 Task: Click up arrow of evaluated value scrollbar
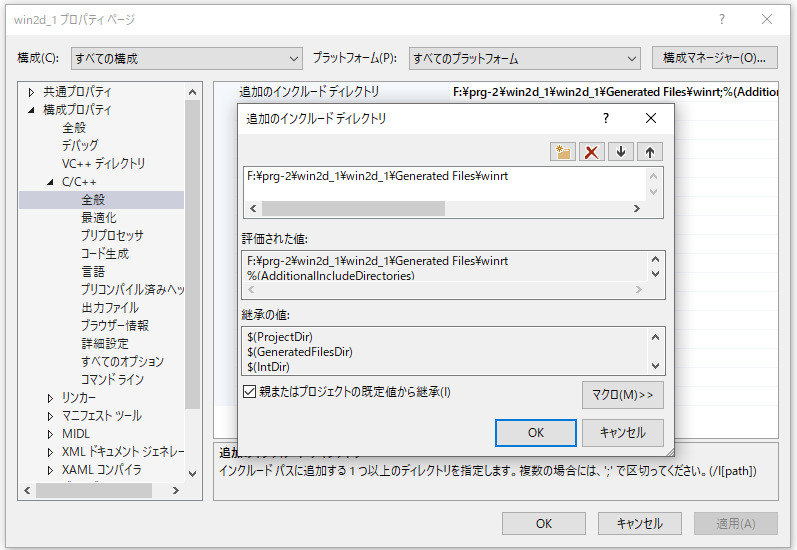[655, 259]
